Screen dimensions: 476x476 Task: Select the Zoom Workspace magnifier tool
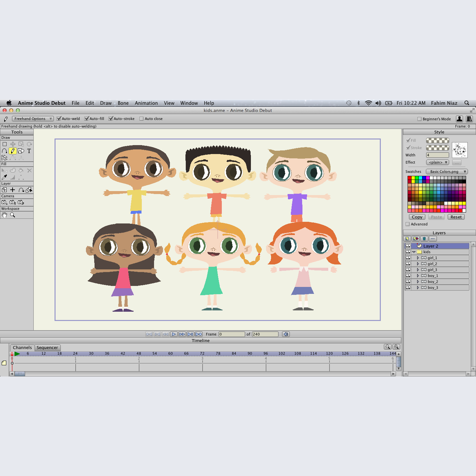(13, 215)
